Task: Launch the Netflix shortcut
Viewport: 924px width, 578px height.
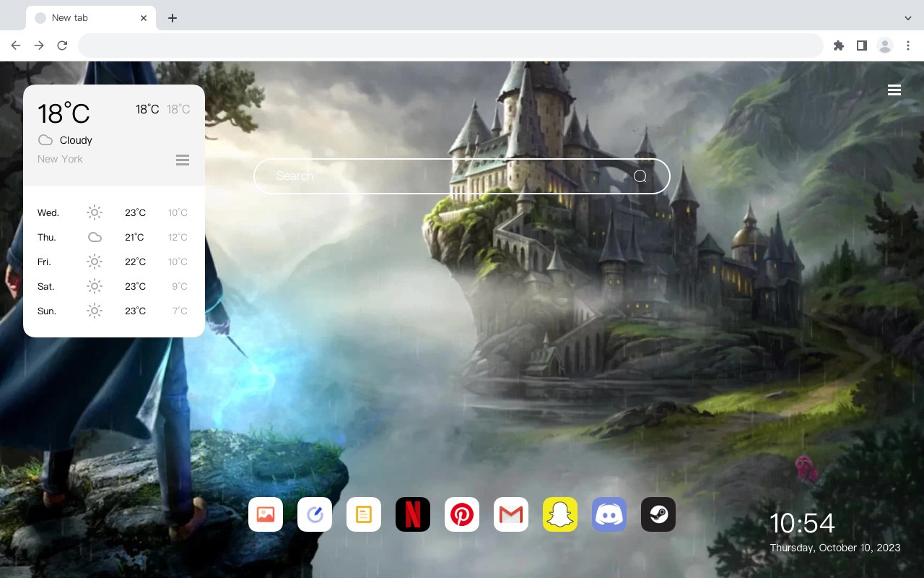Action: click(413, 514)
